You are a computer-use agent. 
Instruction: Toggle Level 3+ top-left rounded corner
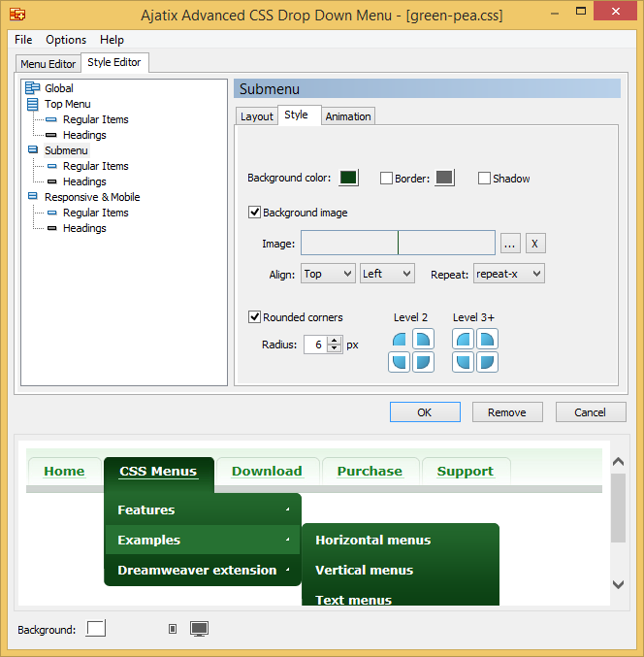(x=463, y=340)
